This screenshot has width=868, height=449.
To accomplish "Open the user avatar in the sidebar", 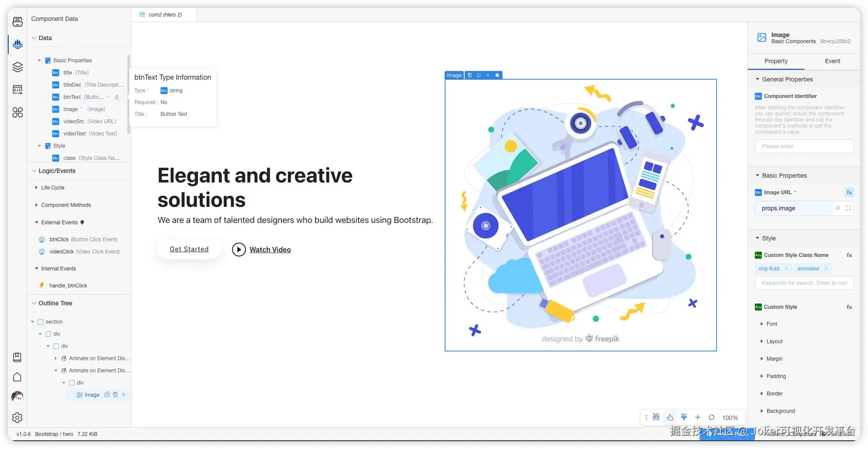I will point(17,397).
